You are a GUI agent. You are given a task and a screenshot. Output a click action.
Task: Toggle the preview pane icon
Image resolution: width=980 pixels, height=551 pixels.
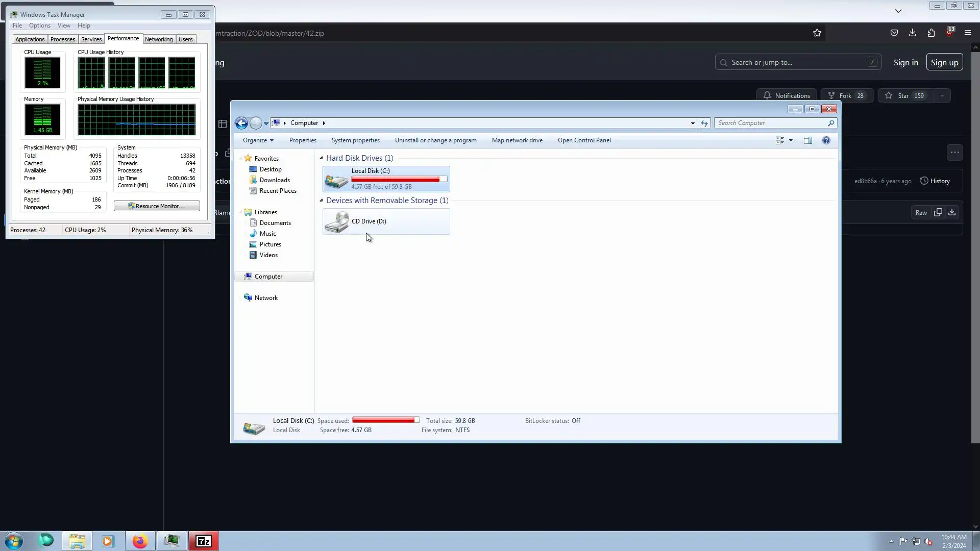tap(807, 140)
